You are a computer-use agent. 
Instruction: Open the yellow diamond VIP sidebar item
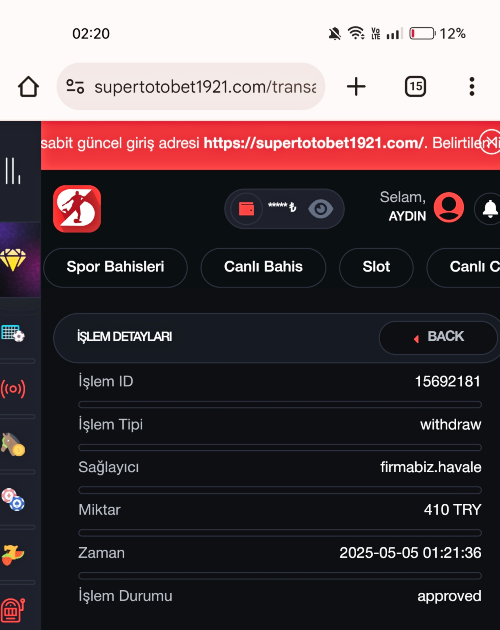tap(13, 260)
